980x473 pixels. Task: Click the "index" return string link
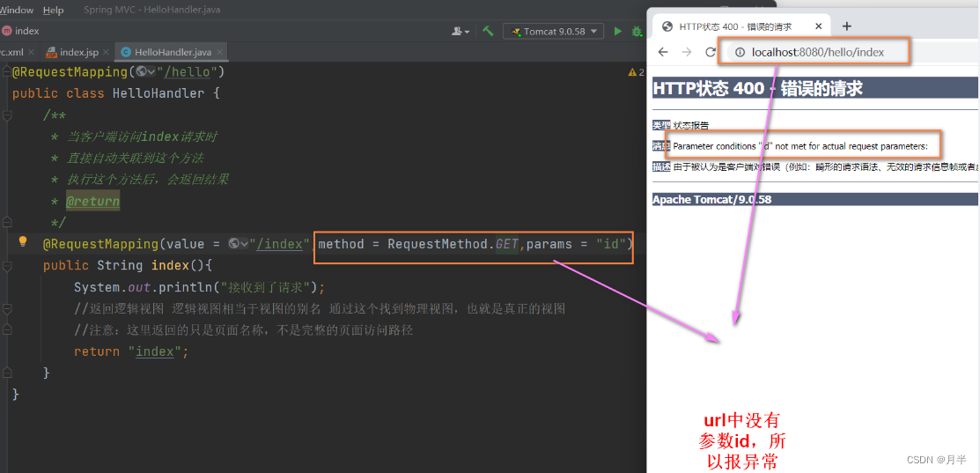point(154,351)
